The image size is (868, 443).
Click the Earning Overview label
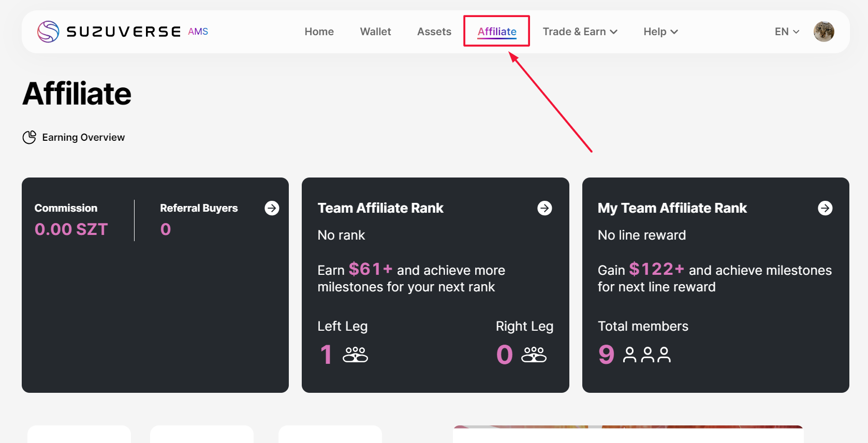tap(83, 137)
